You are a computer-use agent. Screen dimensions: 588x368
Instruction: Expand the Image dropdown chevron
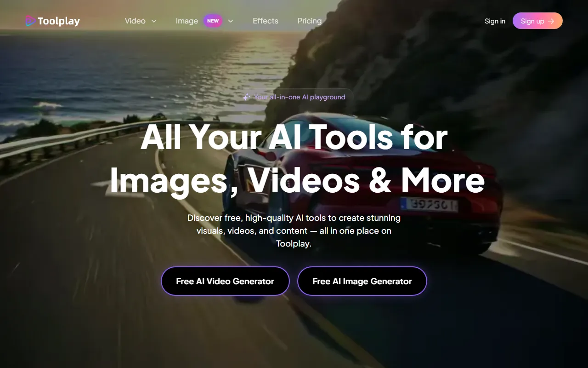(231, 21)
